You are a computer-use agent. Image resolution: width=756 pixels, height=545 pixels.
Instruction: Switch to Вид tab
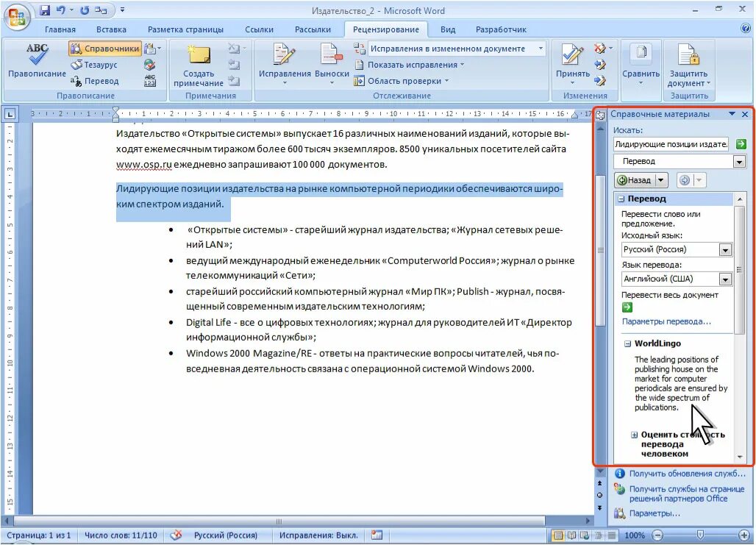pyautogui.click(x=447, y=29)
